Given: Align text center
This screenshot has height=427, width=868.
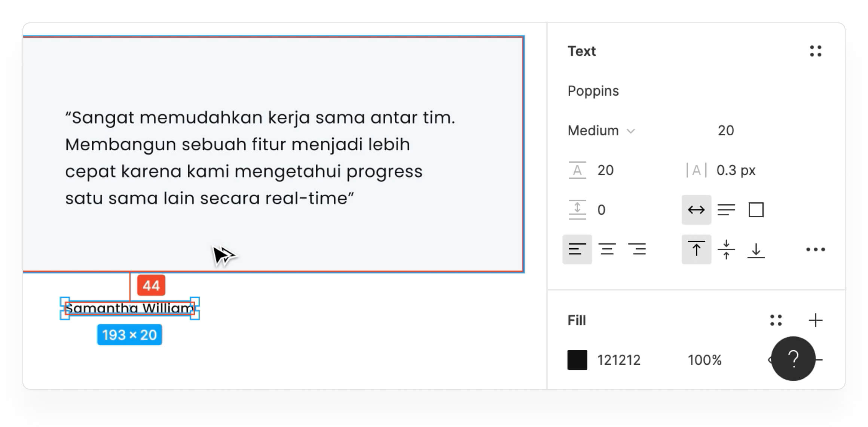Looking at the screenshot, I should click(x=607, y=249).
